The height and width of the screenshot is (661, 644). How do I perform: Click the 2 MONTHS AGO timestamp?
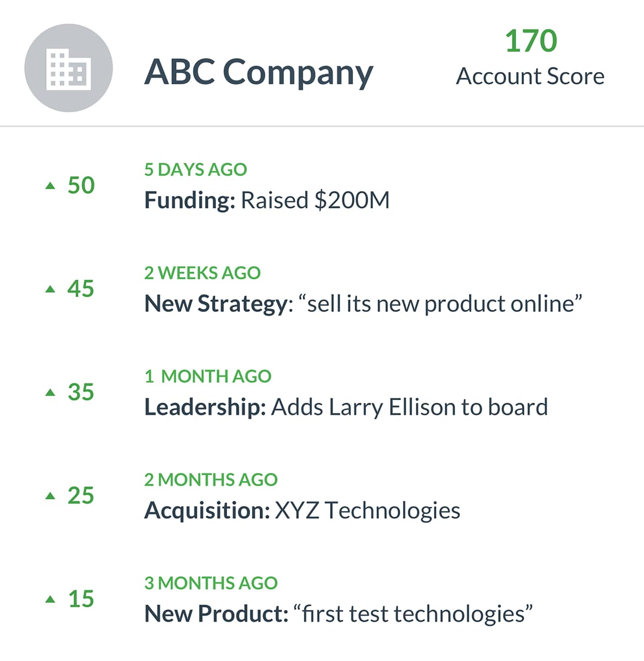coord(211,480)
